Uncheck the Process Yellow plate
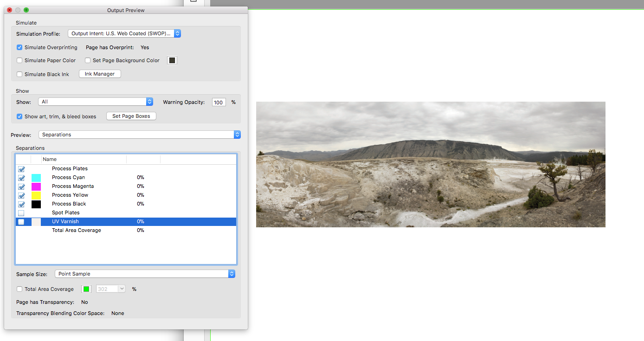 click(21, 195)
